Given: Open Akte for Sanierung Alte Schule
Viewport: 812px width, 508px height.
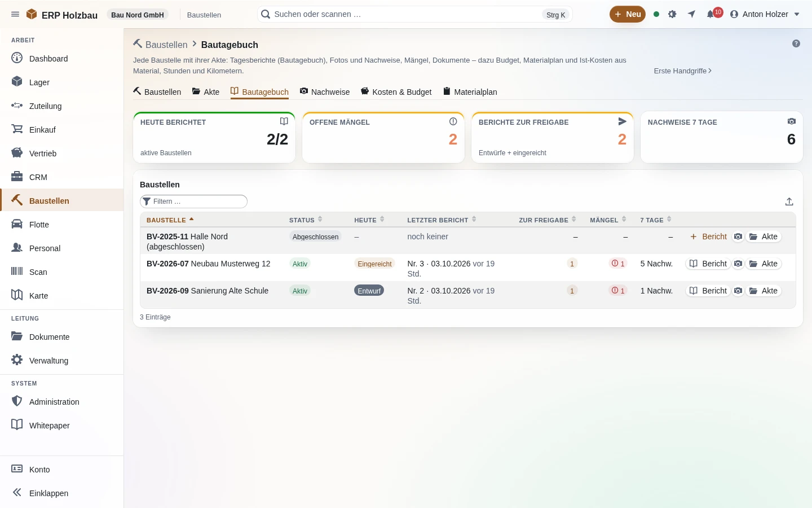Looking at the screenshot, I should pyautogui.click(x=764, y=291).
